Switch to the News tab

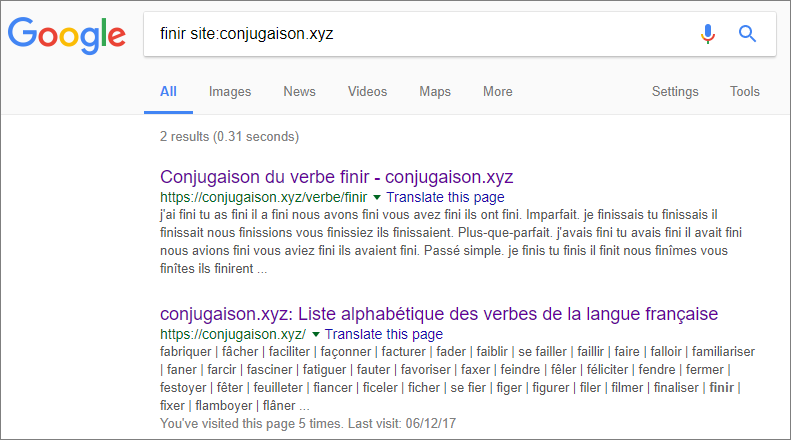299,91
